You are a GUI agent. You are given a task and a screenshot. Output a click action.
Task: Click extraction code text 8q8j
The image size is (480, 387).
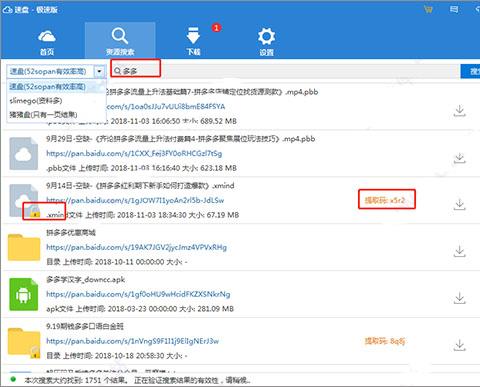click(385, 341)
